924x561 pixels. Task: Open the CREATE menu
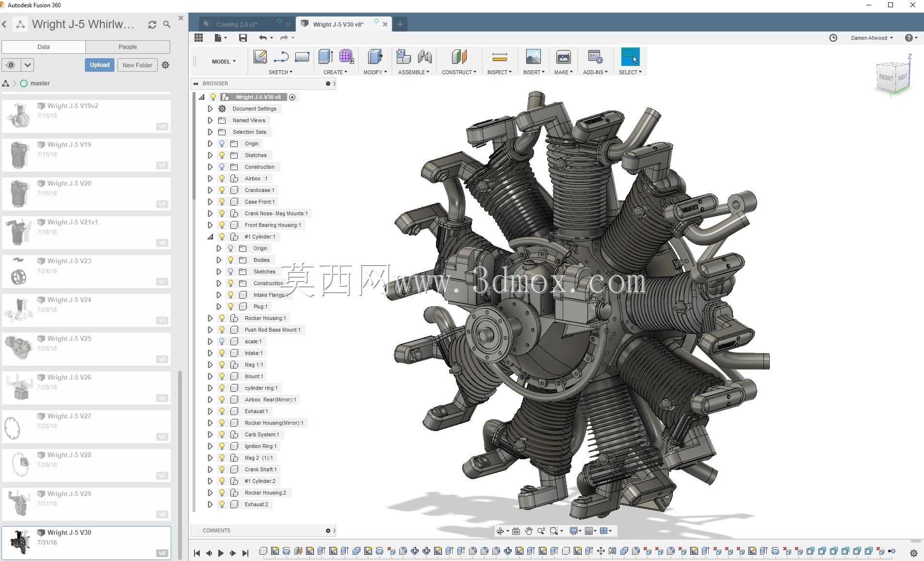[335, 72]
